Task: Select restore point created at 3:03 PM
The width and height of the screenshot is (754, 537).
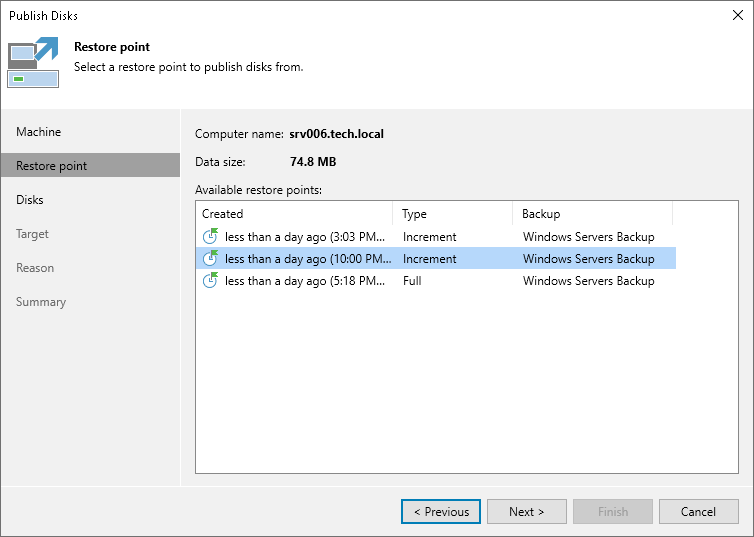Action: point(436,237)
